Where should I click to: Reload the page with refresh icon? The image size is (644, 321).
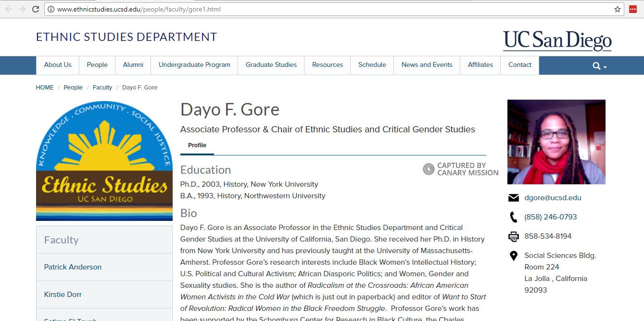coord(36,9)
